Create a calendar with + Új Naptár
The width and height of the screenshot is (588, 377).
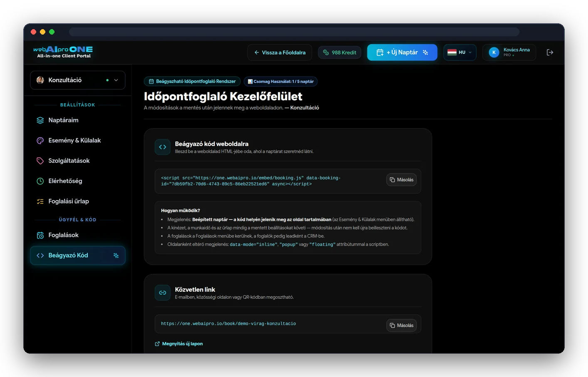402,52
